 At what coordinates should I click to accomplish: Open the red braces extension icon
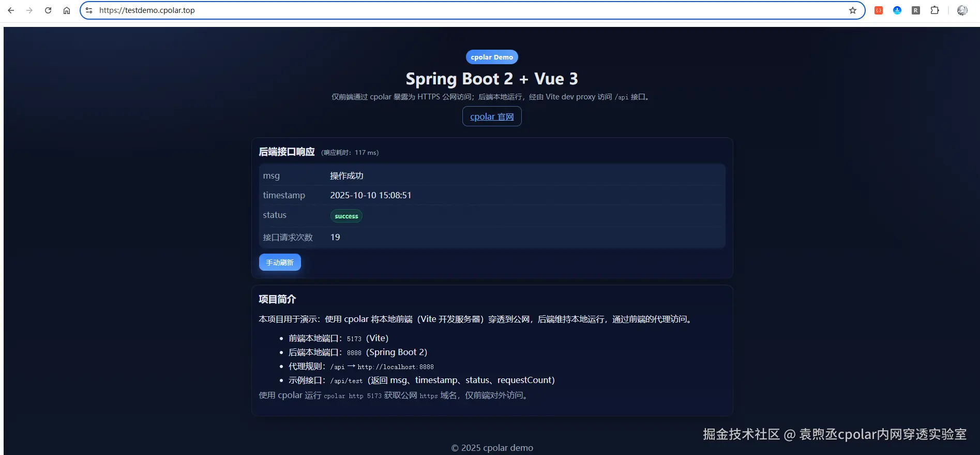879,10
